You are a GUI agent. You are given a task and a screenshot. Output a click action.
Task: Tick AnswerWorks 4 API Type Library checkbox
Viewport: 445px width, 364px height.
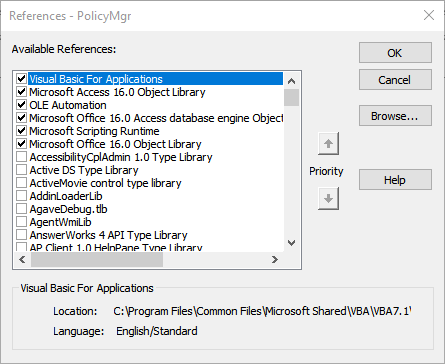pyautogui.click(x=22, y=235)
